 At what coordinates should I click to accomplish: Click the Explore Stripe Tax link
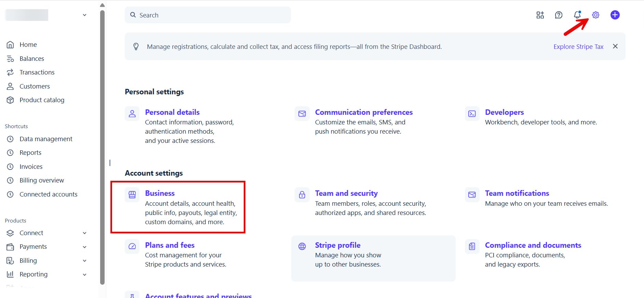578,47
